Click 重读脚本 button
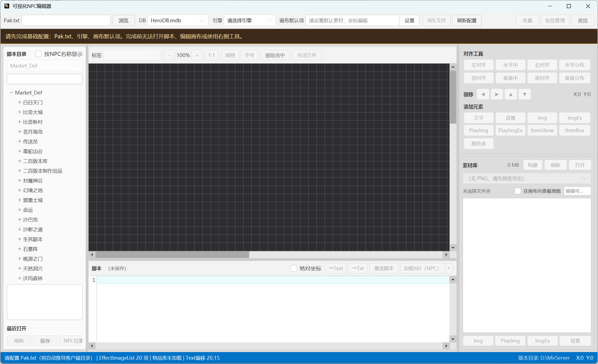The image size is (598, 364). pos(384,268)
